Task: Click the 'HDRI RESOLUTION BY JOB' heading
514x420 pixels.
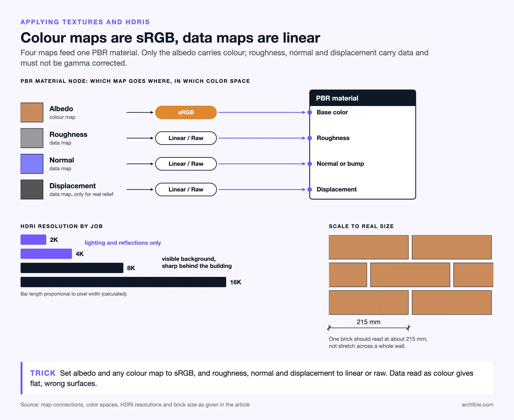Action: tap(62, 226)
